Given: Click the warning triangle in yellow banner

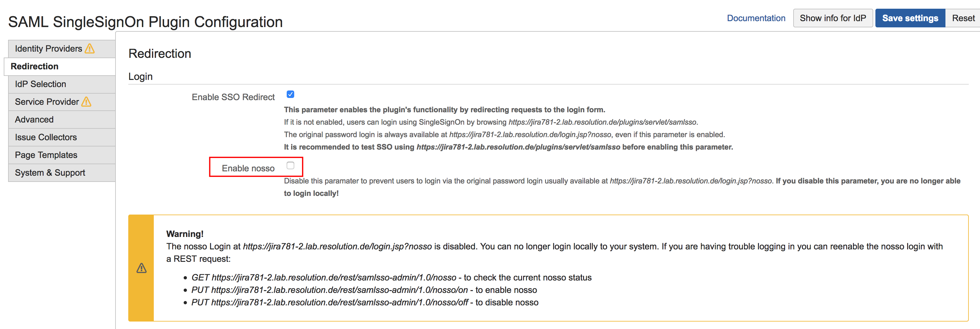Looking at the screenshot, I should pos(142,268).
